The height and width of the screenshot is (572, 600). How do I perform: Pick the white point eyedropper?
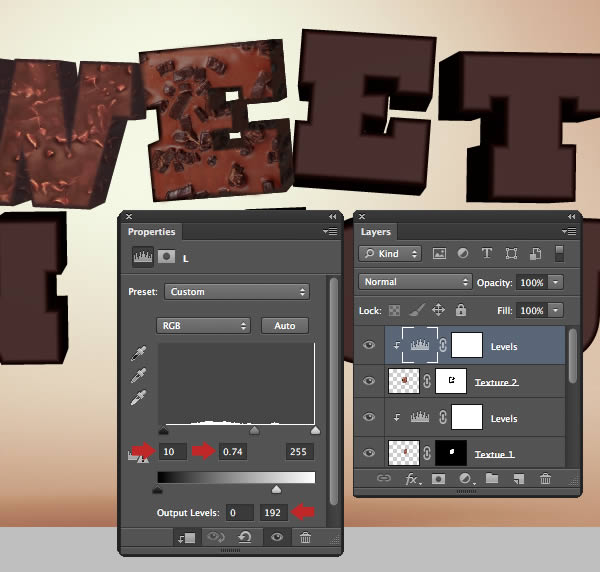click(138, 398)
